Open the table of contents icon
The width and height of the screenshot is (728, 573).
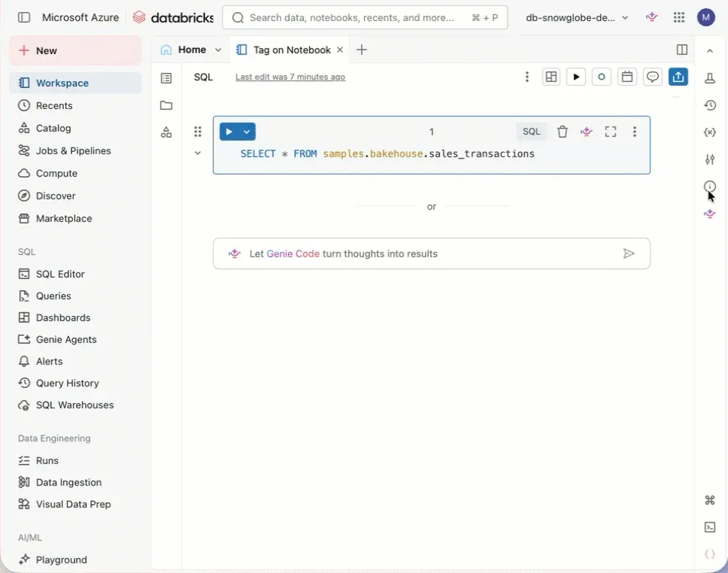[x=166, y=78]
